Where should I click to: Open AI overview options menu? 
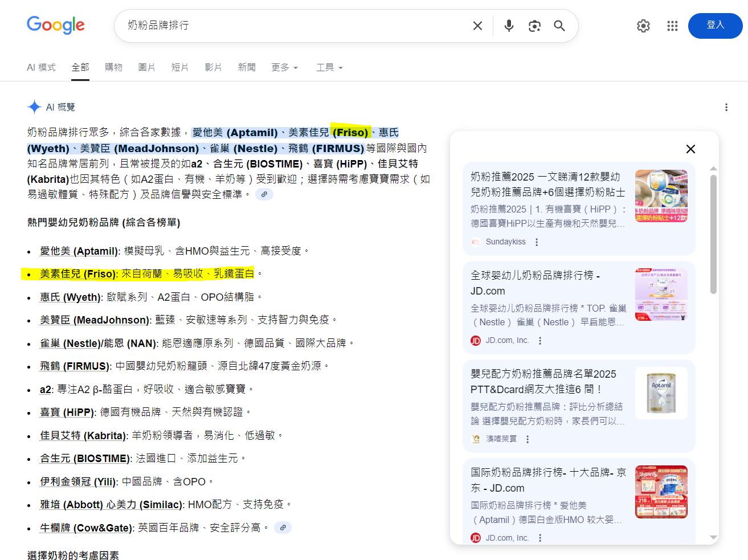pyautogui.click(x=726, y=107)
